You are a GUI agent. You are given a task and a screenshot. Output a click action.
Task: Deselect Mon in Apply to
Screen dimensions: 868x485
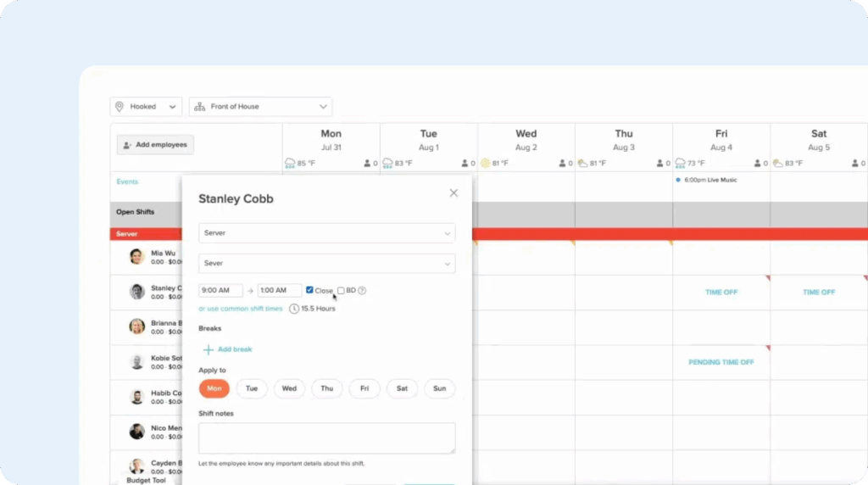[x=214, y=388]
